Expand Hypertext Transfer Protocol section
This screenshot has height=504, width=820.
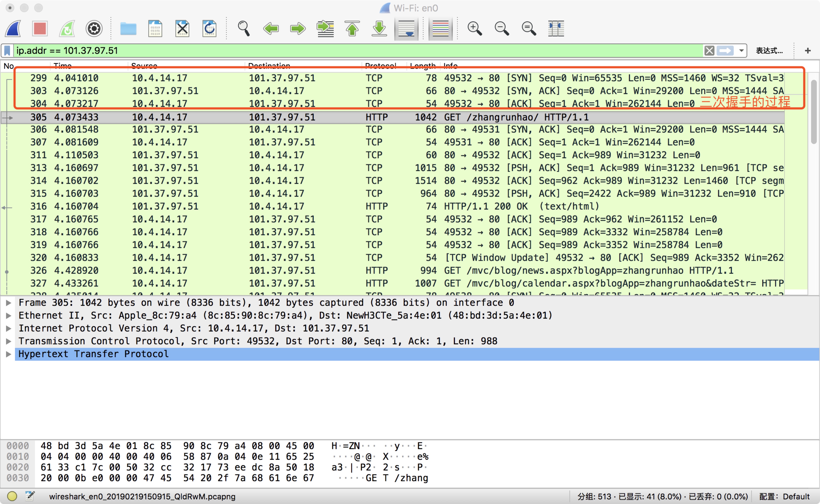pos(9,354)
